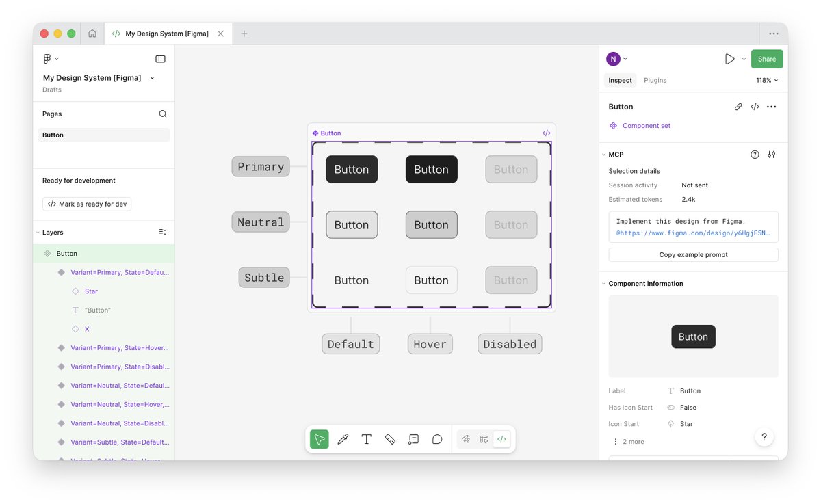Screen dimensions: 821x504
Task: Switch to Design mode in toolbar
Action: (x=484, y=439)
